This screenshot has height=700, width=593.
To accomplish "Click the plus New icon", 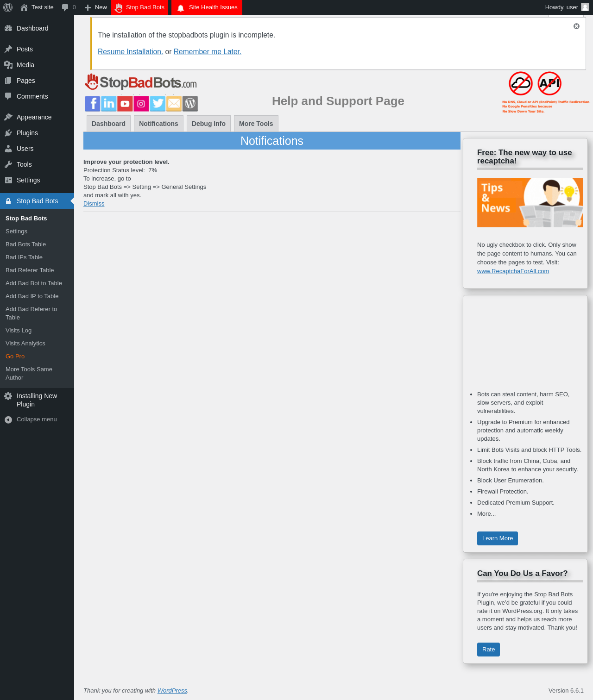I will 88,7.
